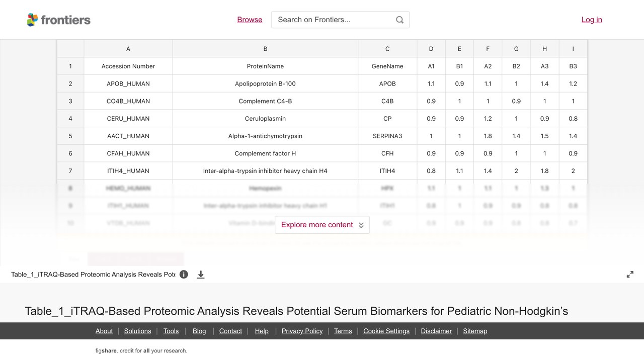Viewport: 644px width, 362px height.
Task: Click the Ceruloplasmin cell
Action: click(x=265, y=119)
